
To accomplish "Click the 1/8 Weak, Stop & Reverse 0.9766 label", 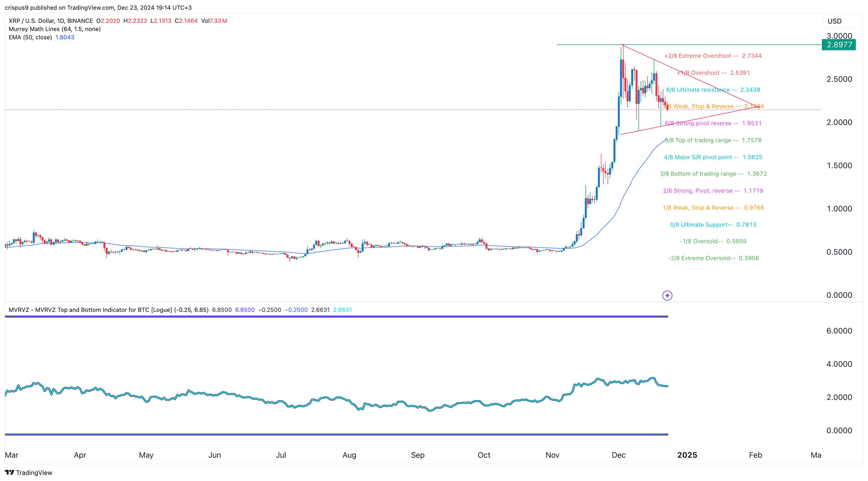I will [x=713, y=208].
